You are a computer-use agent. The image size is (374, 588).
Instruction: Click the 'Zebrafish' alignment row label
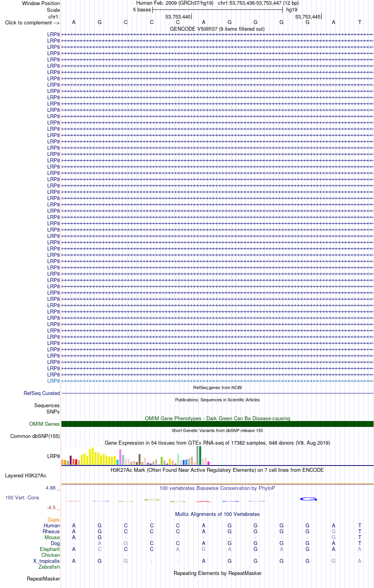[49, 567]
